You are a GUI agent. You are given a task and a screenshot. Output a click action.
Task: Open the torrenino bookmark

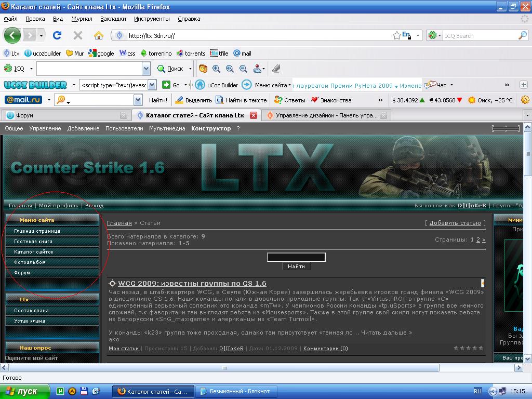pos(156,54)
